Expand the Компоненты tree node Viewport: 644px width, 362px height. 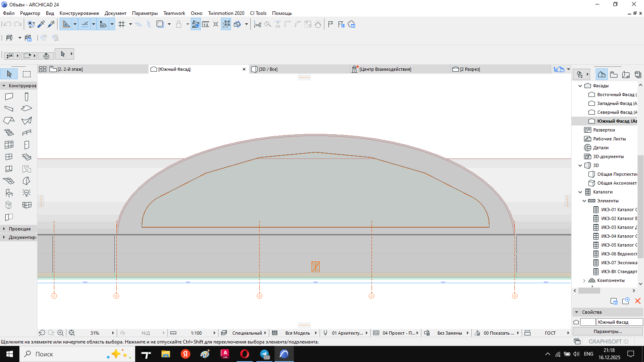(x=584, y=281)
